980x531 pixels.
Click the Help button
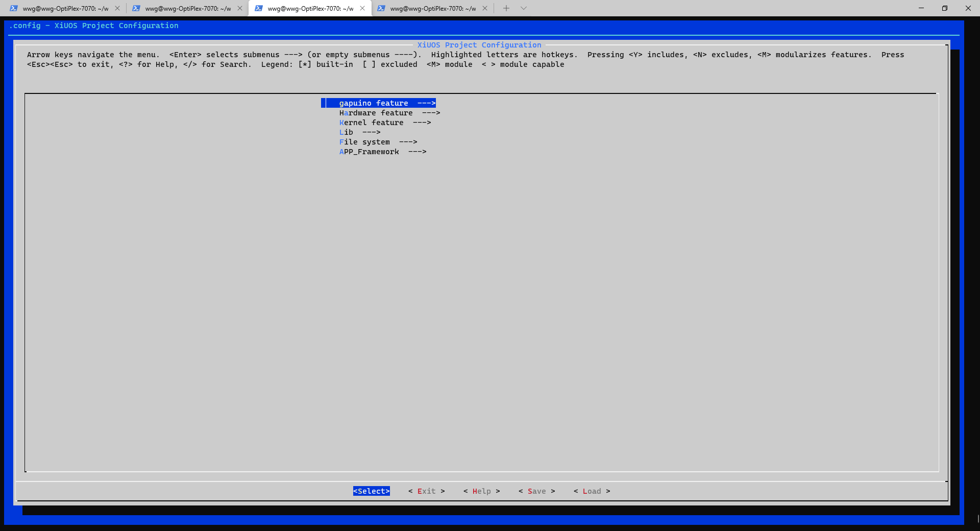[x=482, y=491]
